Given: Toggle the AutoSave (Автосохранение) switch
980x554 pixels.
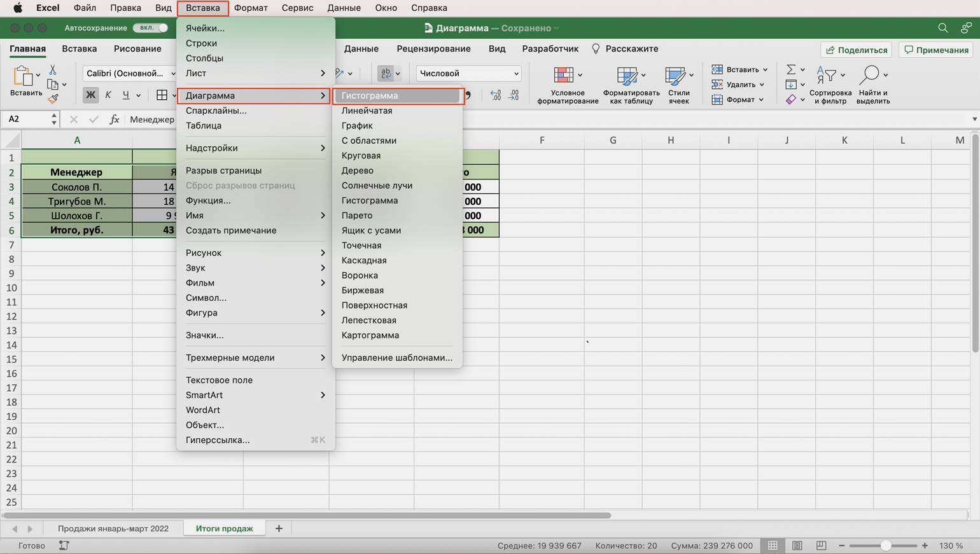Looking at the screenshot, I should (151, 28).
